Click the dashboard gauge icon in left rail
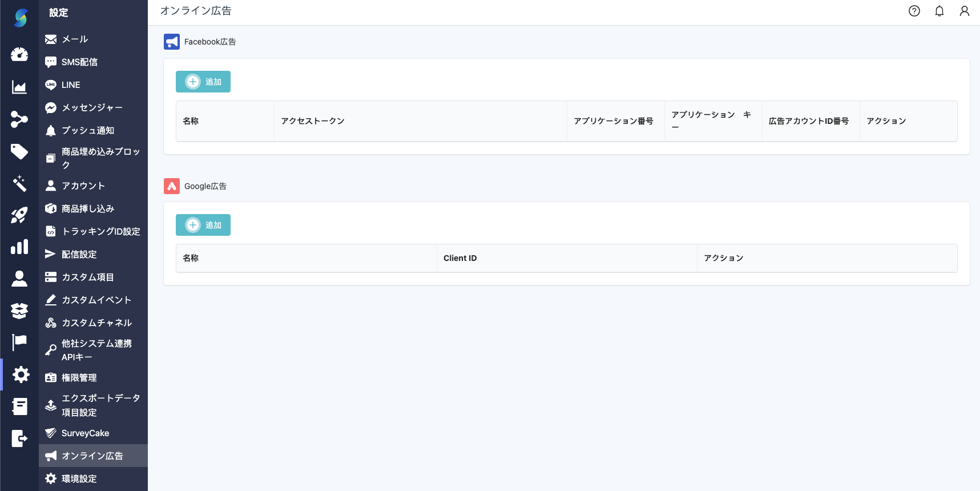The height and width of the screenshot is (491, 980). pos(19,54)
